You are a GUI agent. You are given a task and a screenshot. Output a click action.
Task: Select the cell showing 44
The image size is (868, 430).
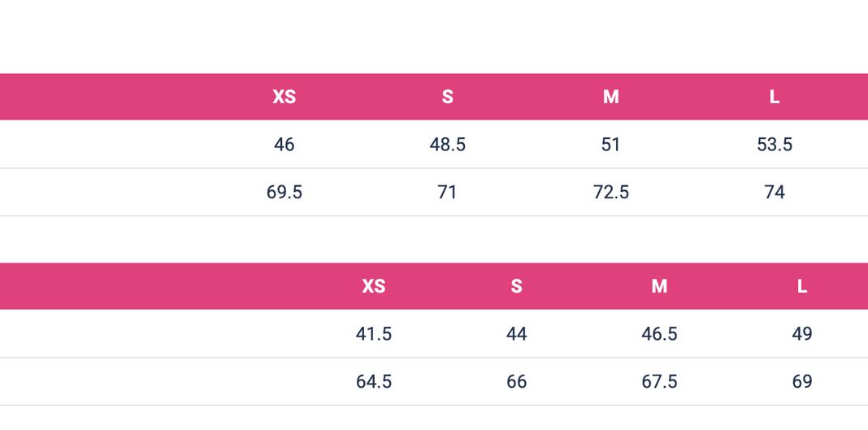click(516, 334)
